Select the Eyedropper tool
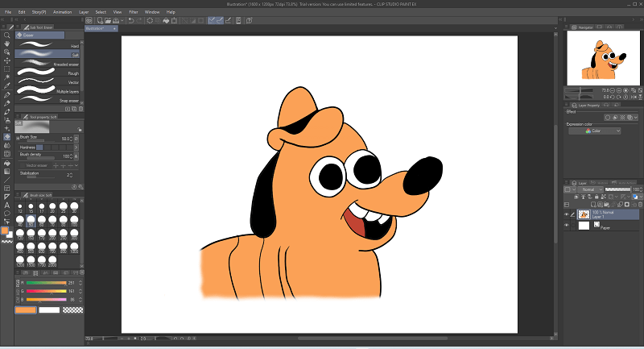 pyautogui.click(x=7, y=86)
